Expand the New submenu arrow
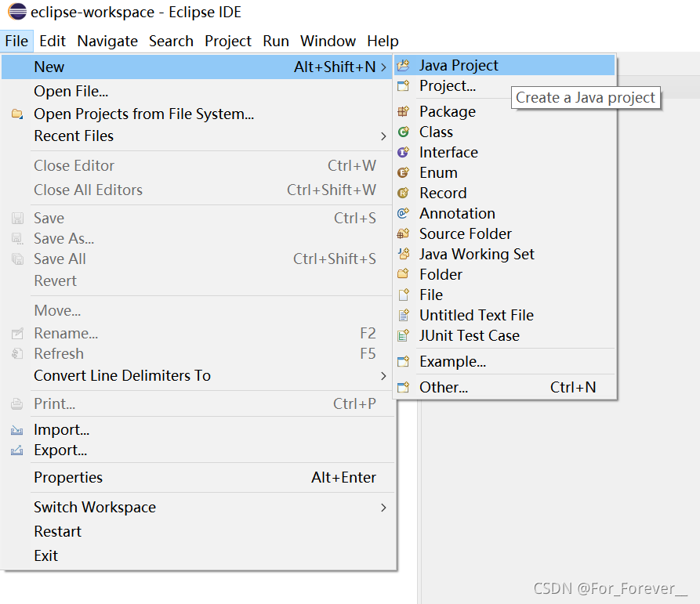 [x=383, y=67]
